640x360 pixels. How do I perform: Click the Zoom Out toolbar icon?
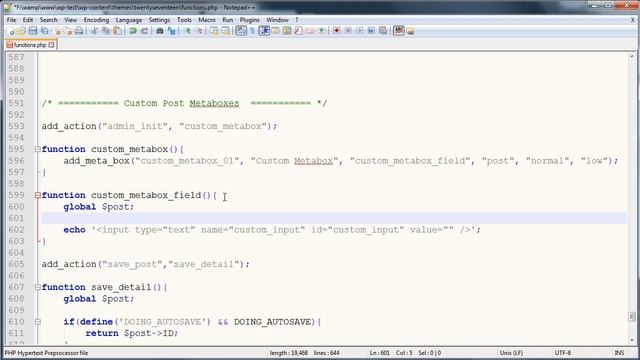199,31
